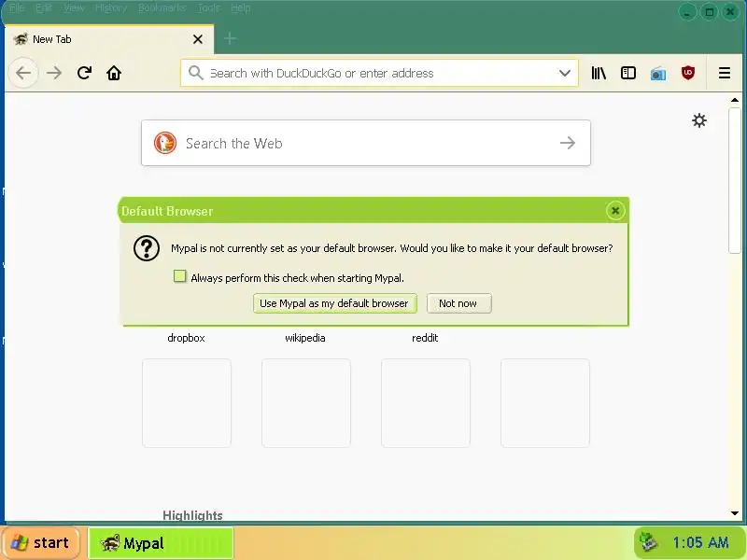Click the page scrollbar down arrow

pos(735,513)
